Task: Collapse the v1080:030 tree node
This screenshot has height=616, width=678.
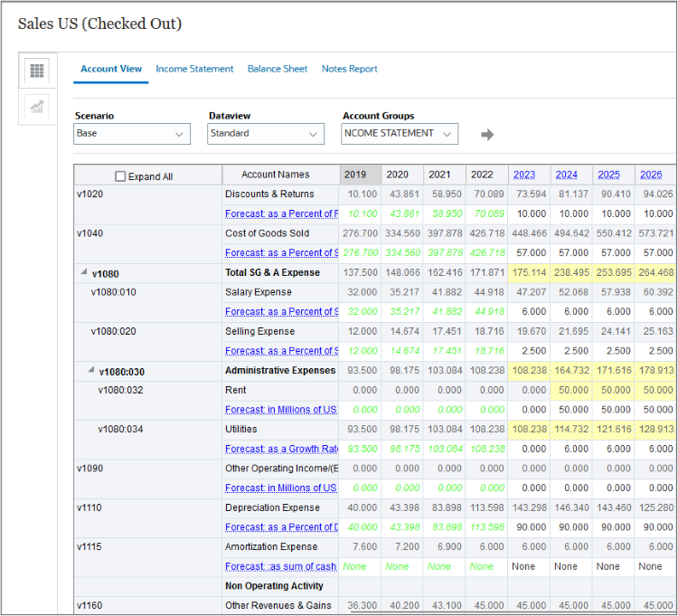Action: click(x=92, y=371)
